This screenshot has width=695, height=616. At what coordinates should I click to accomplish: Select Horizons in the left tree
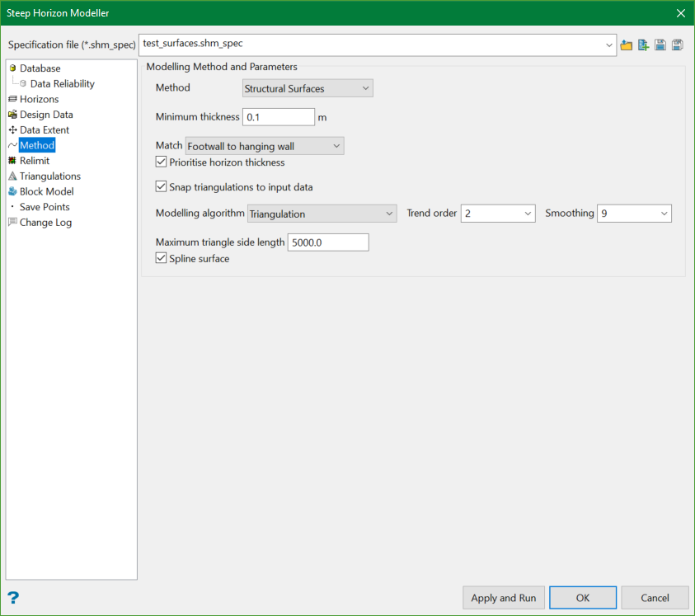39,99
